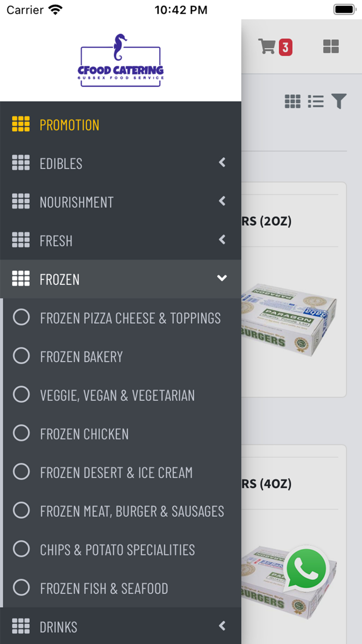This screenshot has height=644, width=362.
Task: Select CHIPS & POTATO SPECIALITIES
Action: pyautogui.click(x=117, y=549)
